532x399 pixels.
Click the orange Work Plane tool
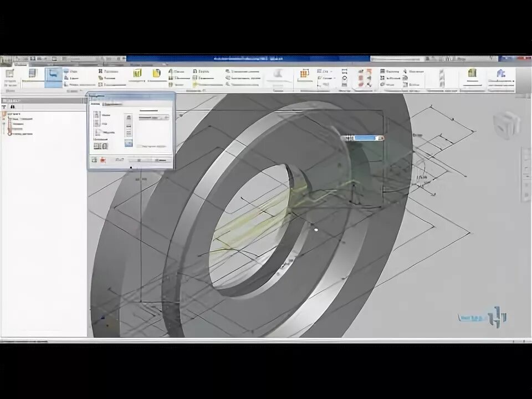[x=304, y=75]
